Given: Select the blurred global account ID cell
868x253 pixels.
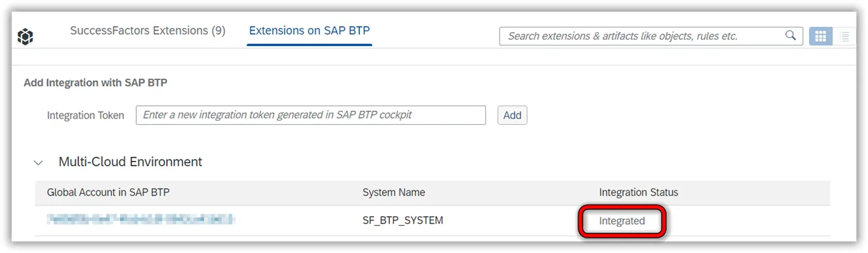Looking at the screenshot, I should tap(140, 219).
